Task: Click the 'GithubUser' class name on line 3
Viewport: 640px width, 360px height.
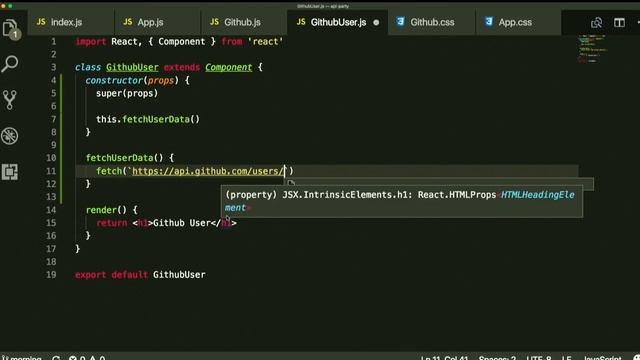Action: tap(132, 67)
